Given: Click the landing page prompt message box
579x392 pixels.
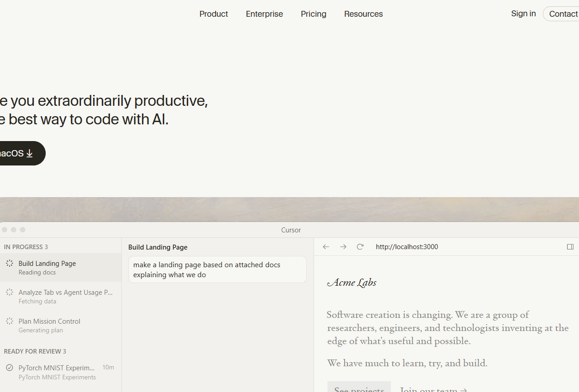Looking at the screenshot, I should coord(217,269).
